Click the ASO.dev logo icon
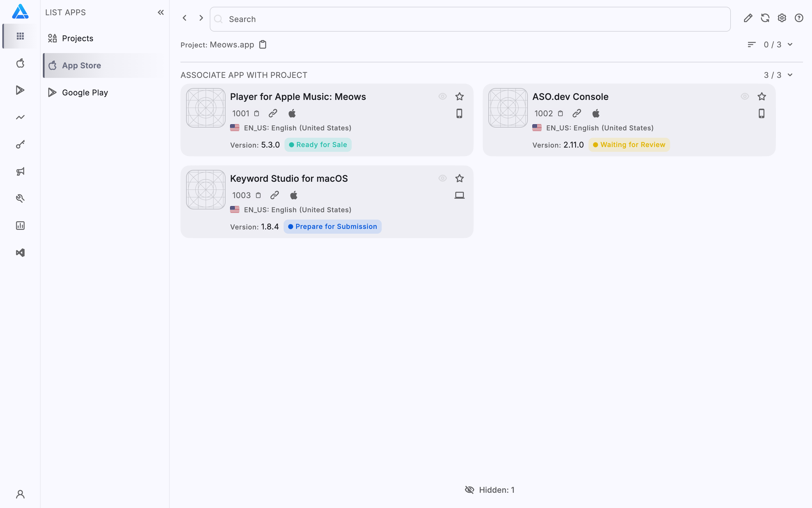 click(x=20, y=12)
